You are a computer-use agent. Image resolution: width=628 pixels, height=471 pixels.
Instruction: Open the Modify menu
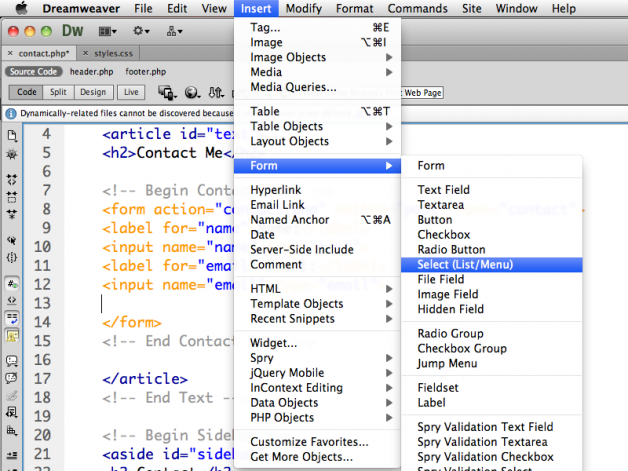pos(304,8)
